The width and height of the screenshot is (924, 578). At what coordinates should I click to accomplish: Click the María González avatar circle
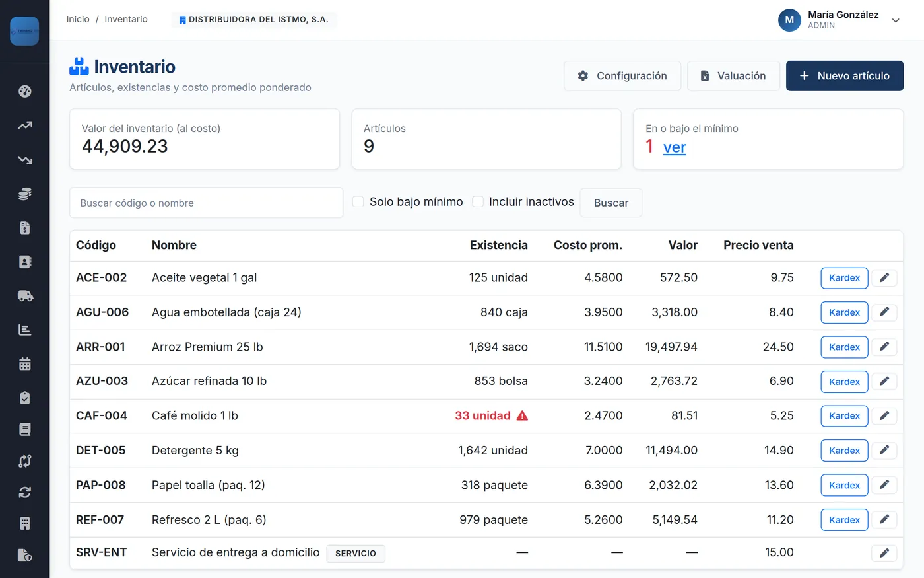tap(789, 20)
